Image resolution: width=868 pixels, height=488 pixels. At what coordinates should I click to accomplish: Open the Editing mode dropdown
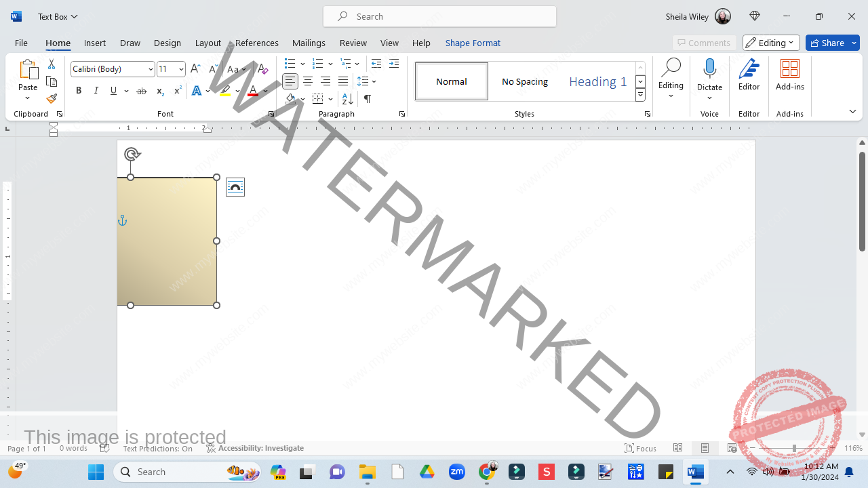click(x=771, y=43)
